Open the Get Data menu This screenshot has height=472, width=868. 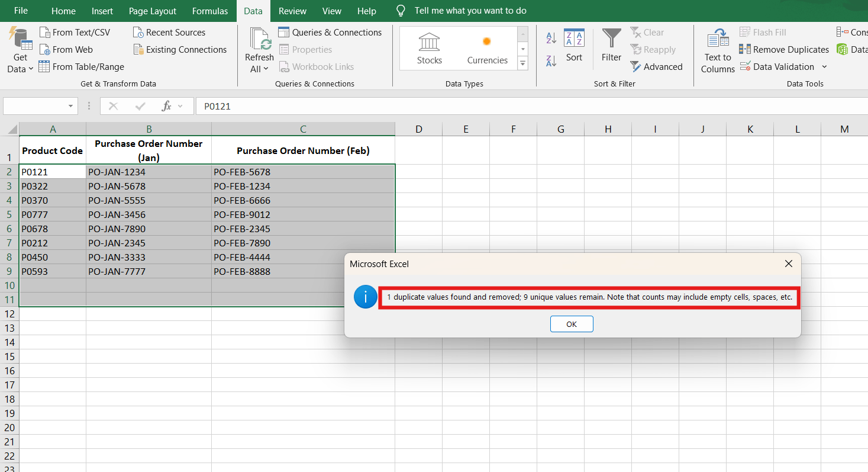pyautogui.click(x=20, y=50)
